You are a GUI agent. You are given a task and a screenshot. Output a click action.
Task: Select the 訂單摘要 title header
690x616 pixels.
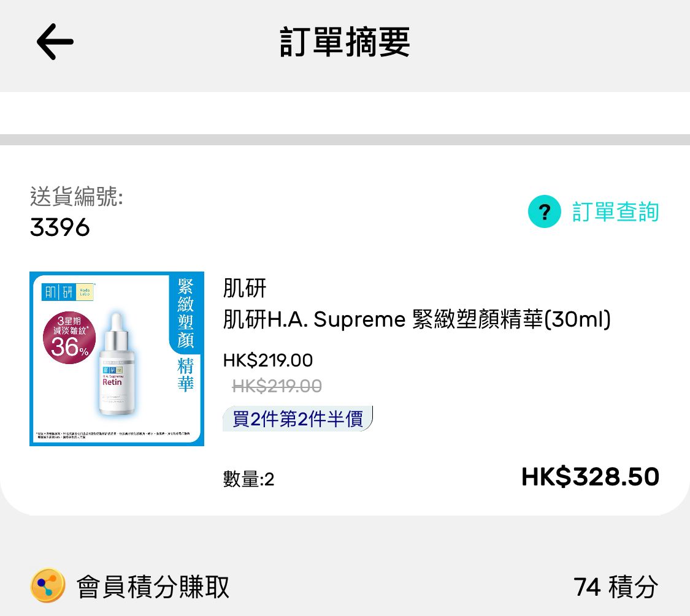tap(345, 42)
